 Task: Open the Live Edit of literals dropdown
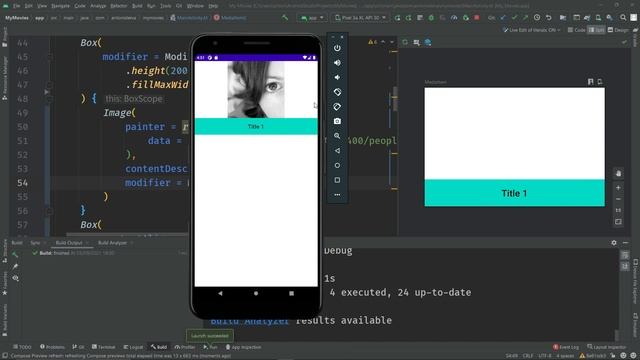point(532,30)
